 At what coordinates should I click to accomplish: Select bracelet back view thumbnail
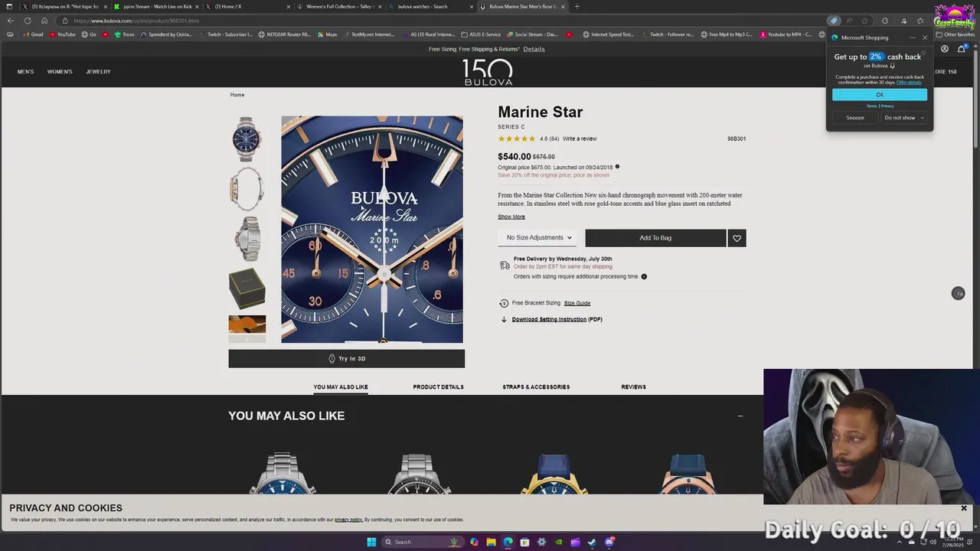click(247, 239)
